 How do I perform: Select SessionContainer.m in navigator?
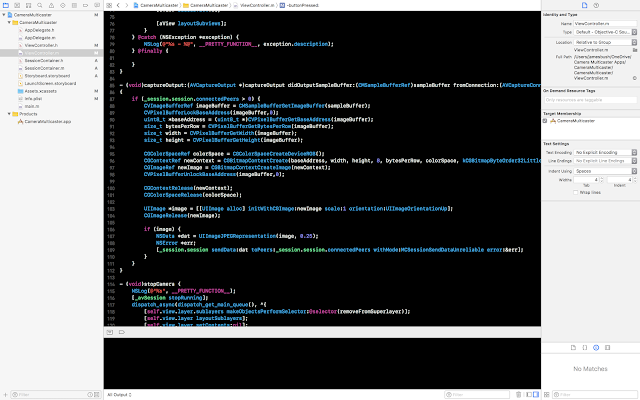pos(44,68)
